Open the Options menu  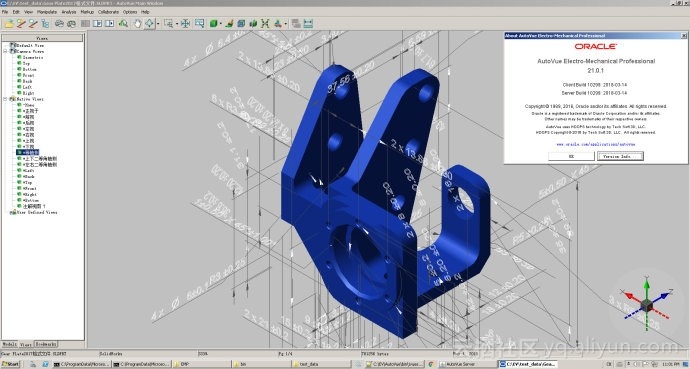(130, 12)
